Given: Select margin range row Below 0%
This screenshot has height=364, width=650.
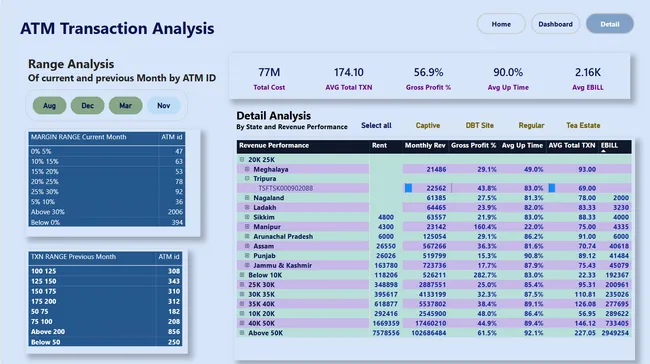Looking at the screenshot, I should point(107,222).
